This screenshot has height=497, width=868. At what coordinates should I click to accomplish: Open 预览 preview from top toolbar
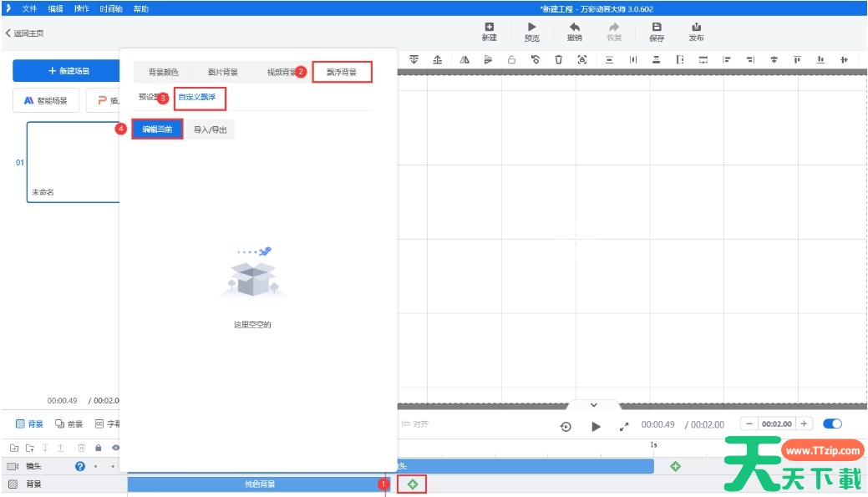pyautogui.click(x=532, y=32)
